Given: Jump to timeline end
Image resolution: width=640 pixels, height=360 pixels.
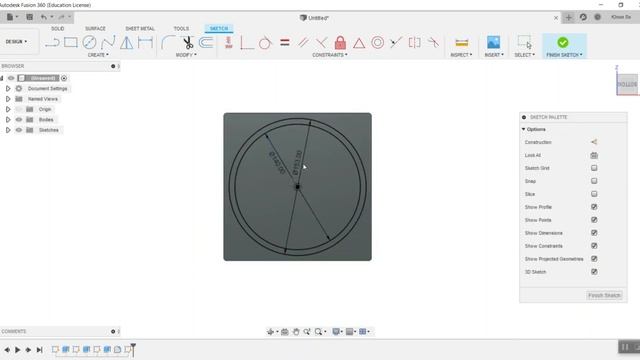Looking at the screenshot, I should [x=39, y=350].
